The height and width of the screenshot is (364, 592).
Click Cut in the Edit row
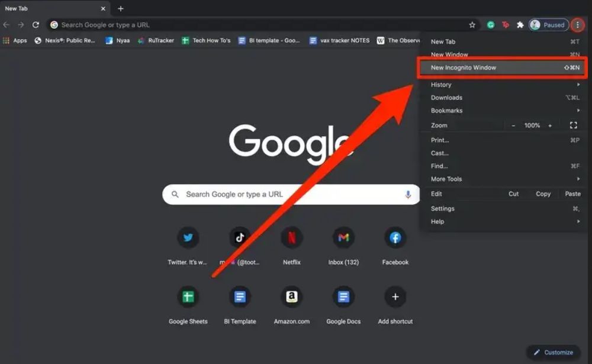pos(513,194)
